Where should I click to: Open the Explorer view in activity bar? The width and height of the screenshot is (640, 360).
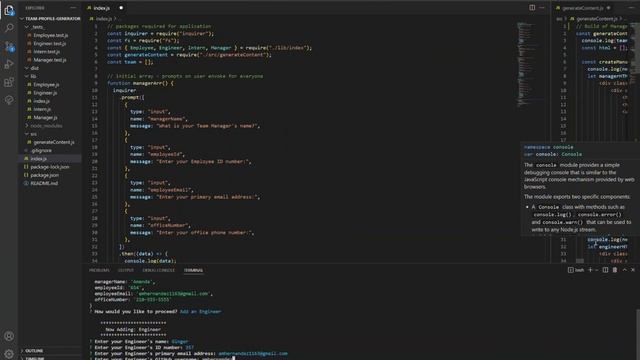(x=9, y=10)
